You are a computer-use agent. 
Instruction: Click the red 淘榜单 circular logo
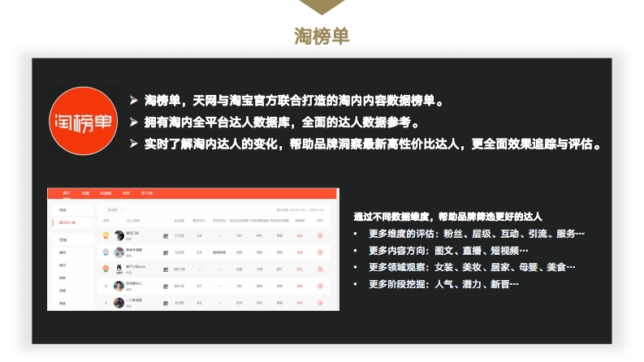click(84, 121)
